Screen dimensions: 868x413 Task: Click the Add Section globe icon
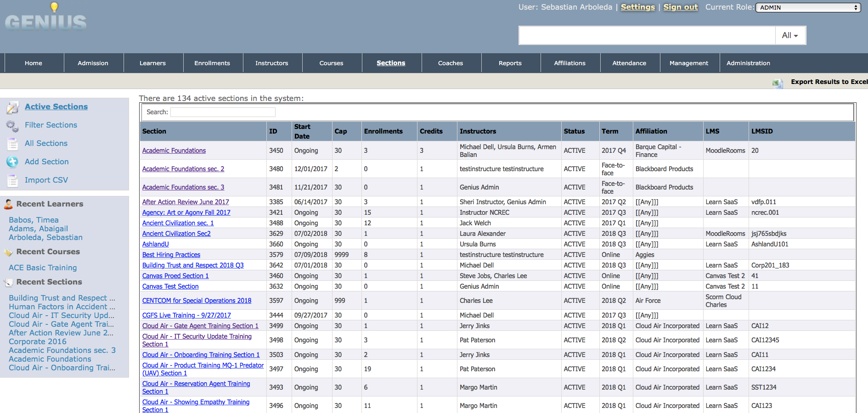12,162
